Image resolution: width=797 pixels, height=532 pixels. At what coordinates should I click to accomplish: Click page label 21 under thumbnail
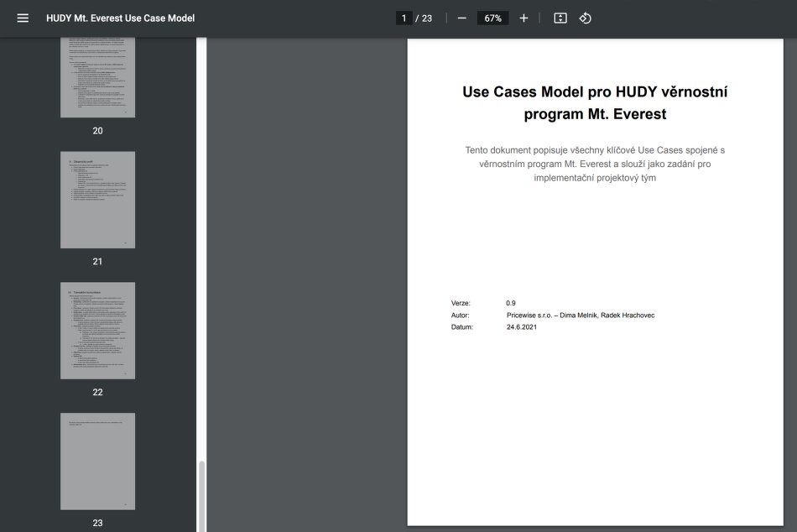[x=97, y=262]
